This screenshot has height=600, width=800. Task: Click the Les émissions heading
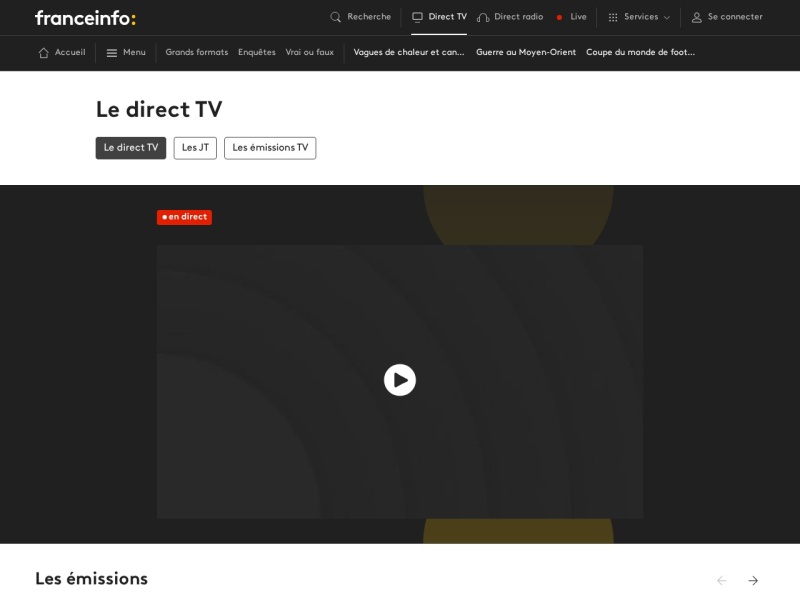(91, 579)
